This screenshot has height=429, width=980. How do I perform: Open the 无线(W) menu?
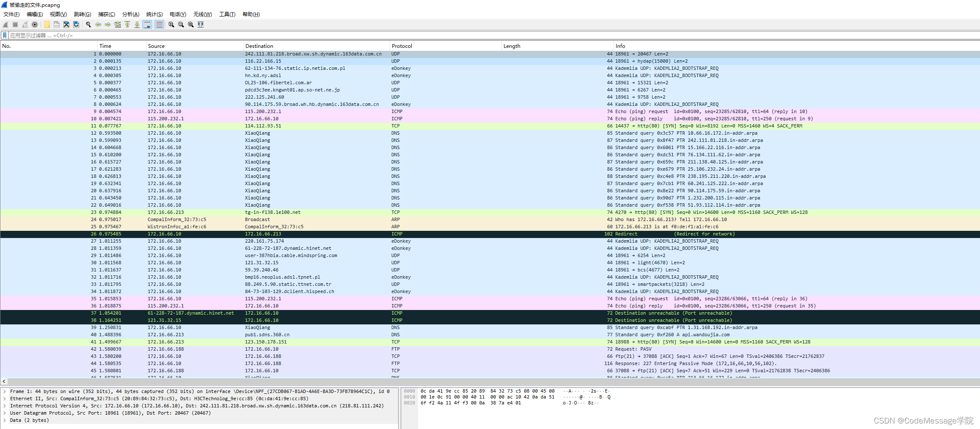tap(203, 14)
